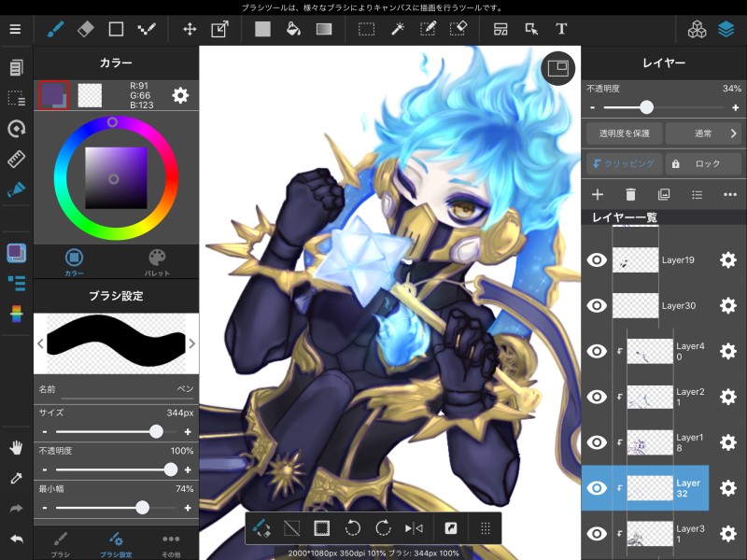Select the Gradient tool
The image size is (747, 560).
[324, 30]
